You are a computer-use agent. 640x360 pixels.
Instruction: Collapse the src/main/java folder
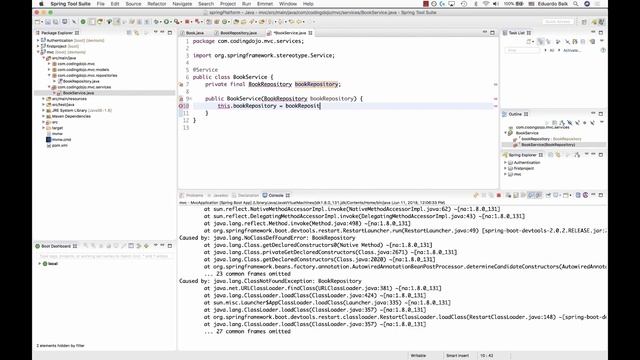click(44, 58)
